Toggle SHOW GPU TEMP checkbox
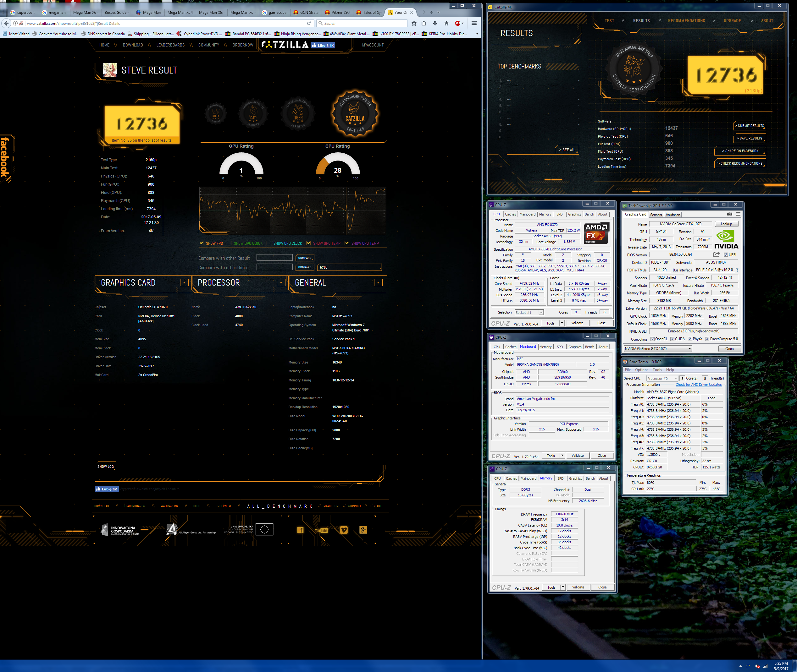The width and height of the screenshot is (797, 672). [x=308, y=243]
